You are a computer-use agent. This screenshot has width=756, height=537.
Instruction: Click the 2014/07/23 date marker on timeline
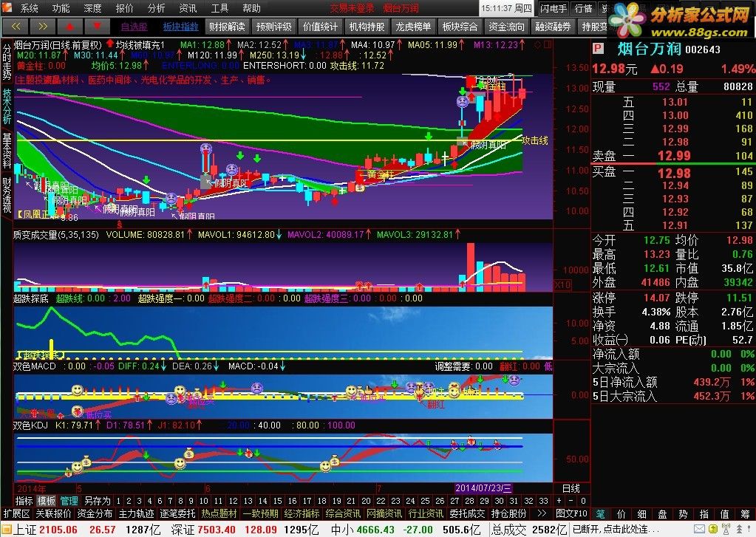coord(483,488)
